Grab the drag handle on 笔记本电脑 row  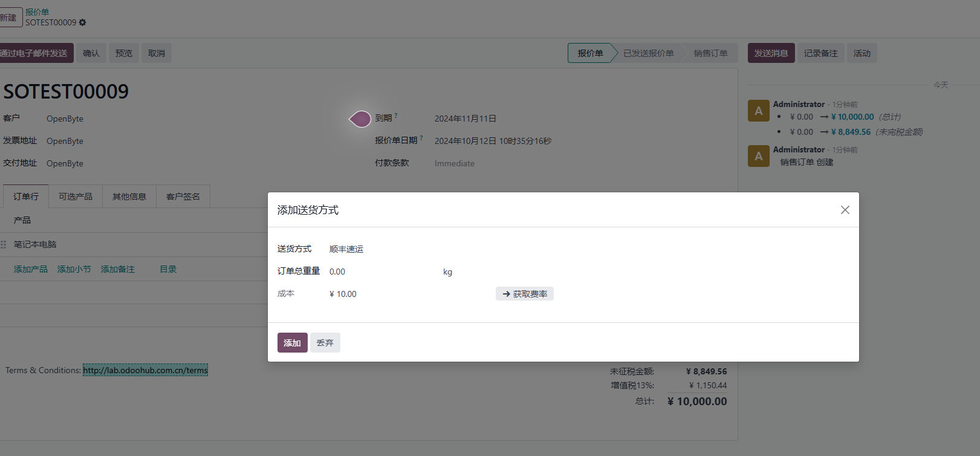[4, 244]
